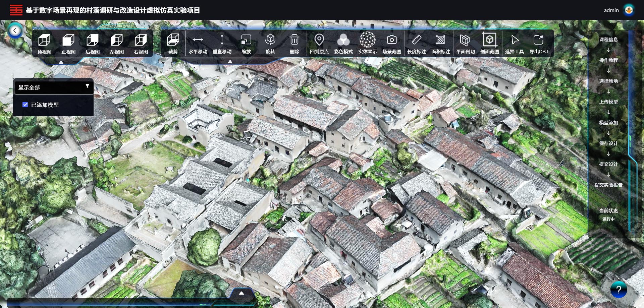This screenshot has width=644, height=308.
Task: Open the 课程信息 step
Action: 608,40
